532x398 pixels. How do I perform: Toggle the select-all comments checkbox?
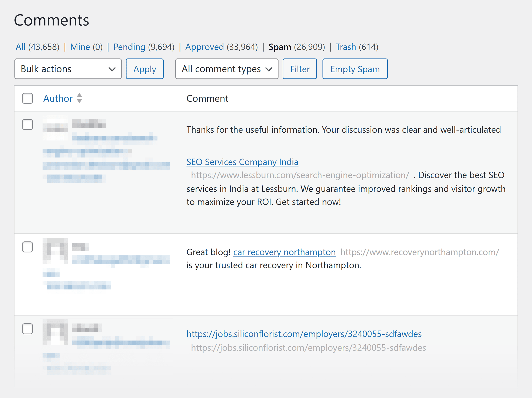coord(27,98)
